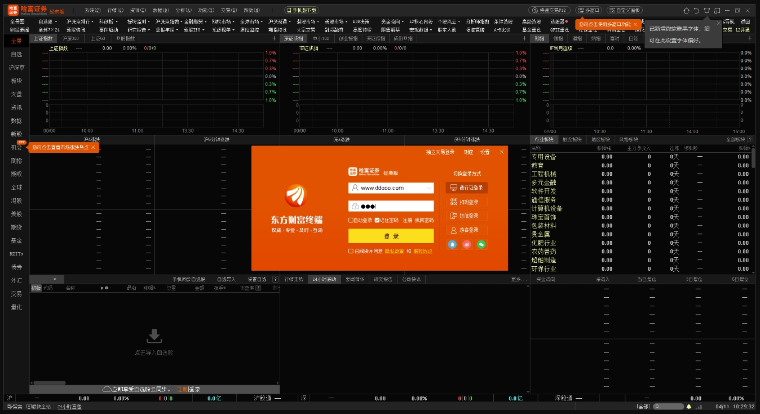Click the 多窗口 multi-window button
760x414 pixels.
coord(588,10)
